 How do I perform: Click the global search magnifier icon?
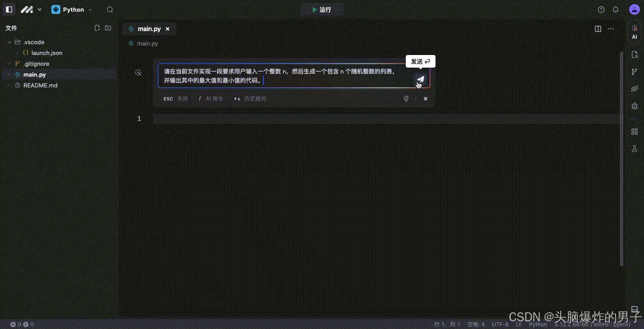tap(109, 9)
